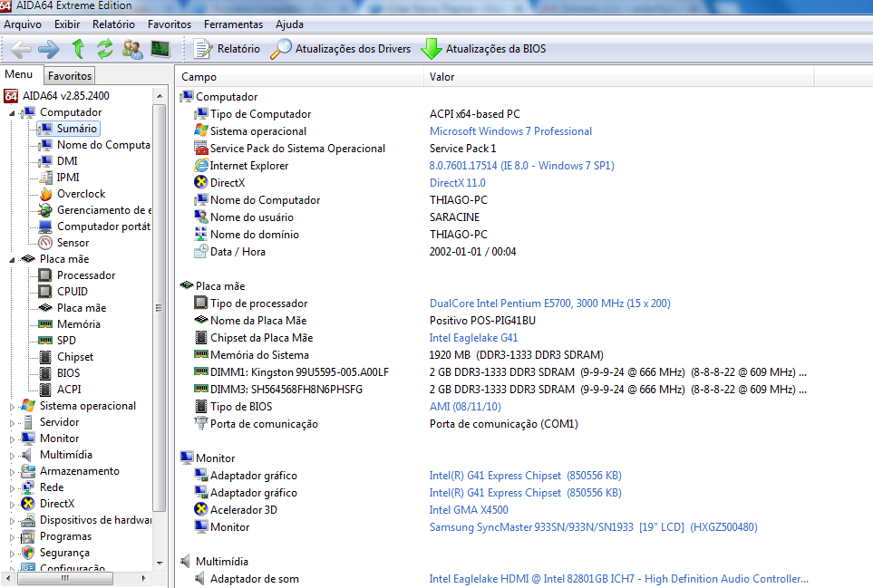
Task: Click the Adaptador de som speaker icon
Action: pyautogui.click(x=199, y=579)
